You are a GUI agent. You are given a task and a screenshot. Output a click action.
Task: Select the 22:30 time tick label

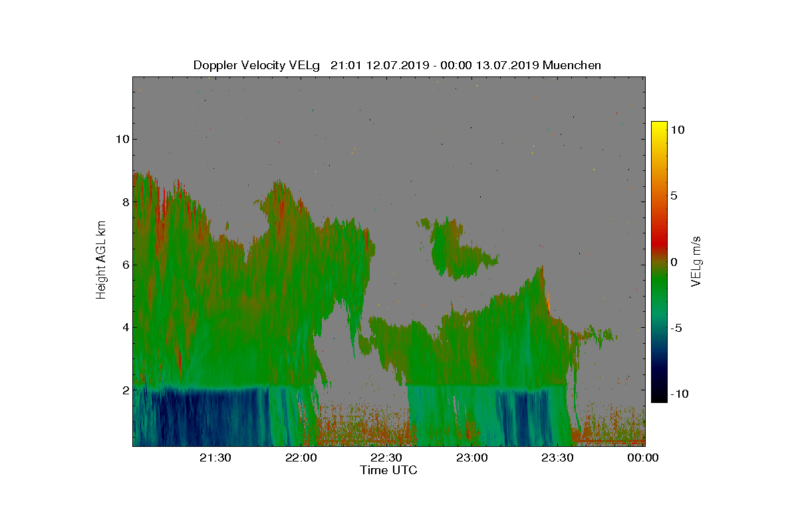[x=388, y=458]
